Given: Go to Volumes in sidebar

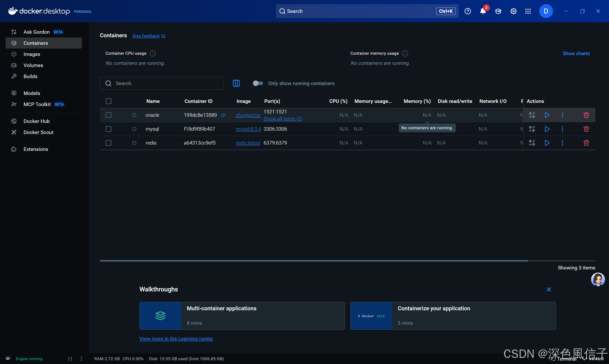Looking at the screenshot, I should [44, 65].
